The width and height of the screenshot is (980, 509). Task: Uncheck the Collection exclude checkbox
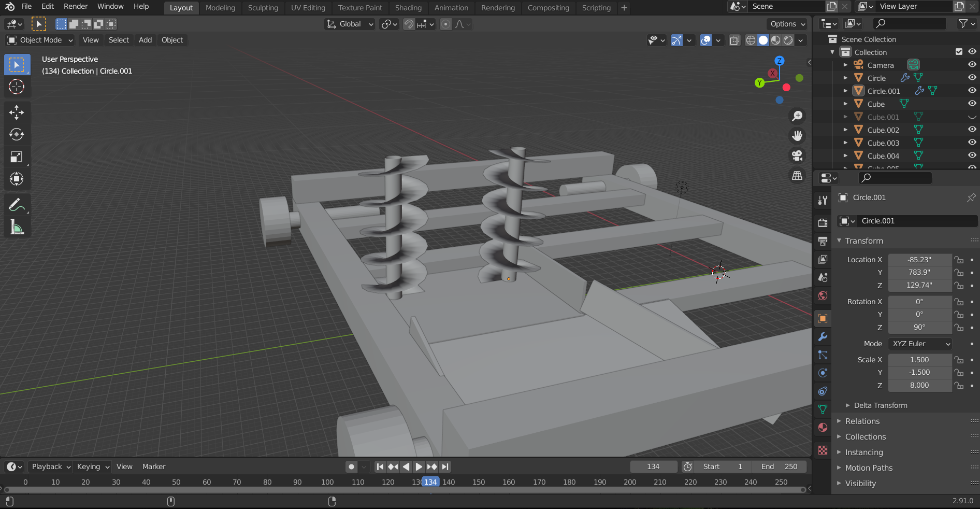(x=959, y=52)
